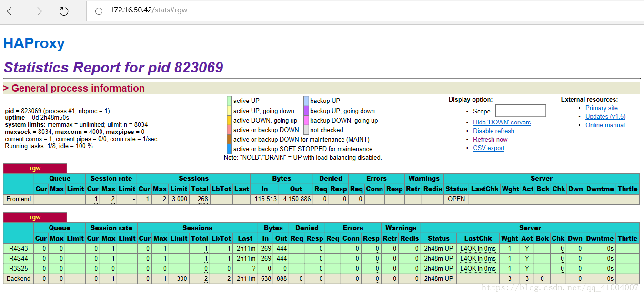Select the second rgw backend name tab
644x297 pixels.
point(35,217)
